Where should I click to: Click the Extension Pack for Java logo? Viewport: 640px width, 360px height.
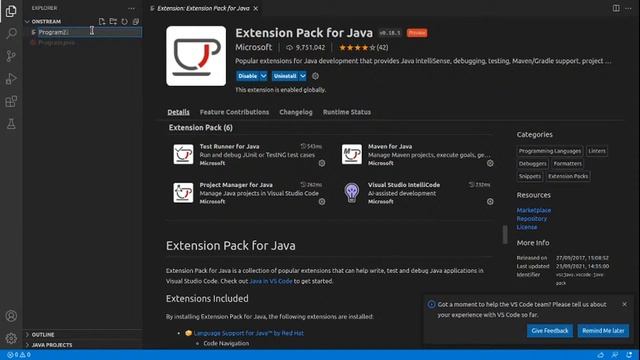pos(196,56)
